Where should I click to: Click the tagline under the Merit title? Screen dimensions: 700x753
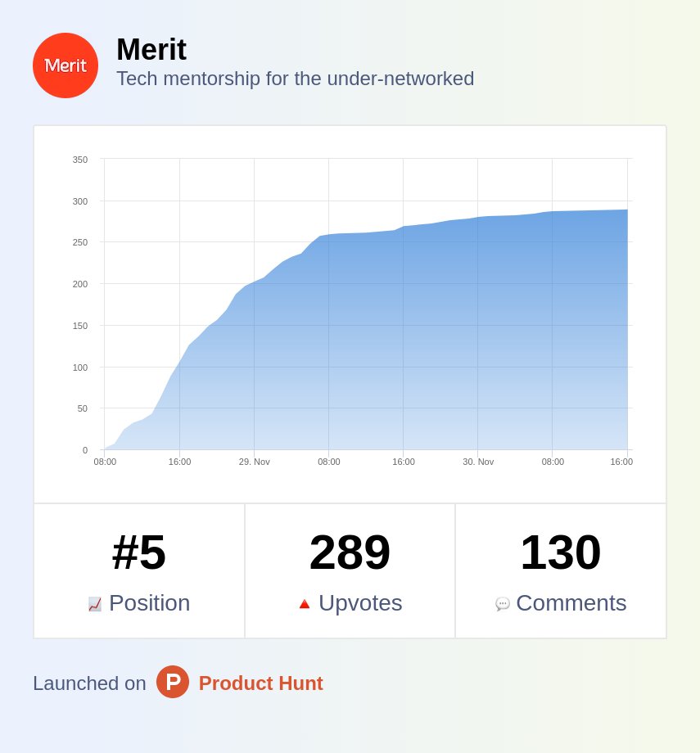pos(296,79)
